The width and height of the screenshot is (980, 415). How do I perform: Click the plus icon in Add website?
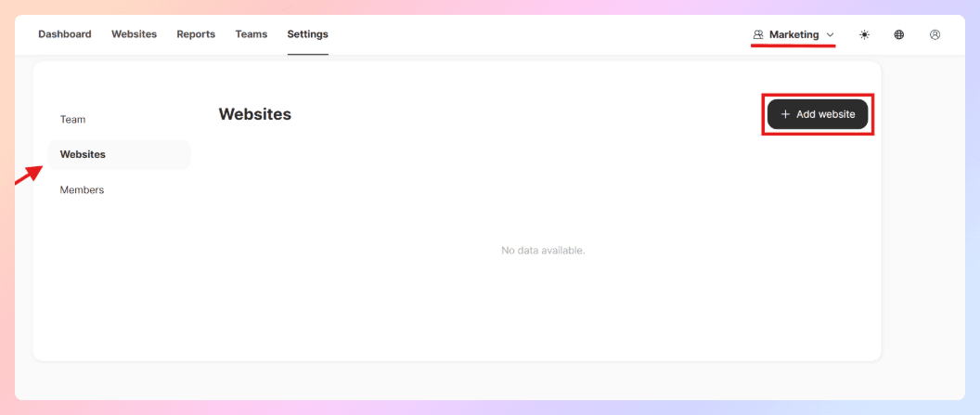click(x=785, y=114)
